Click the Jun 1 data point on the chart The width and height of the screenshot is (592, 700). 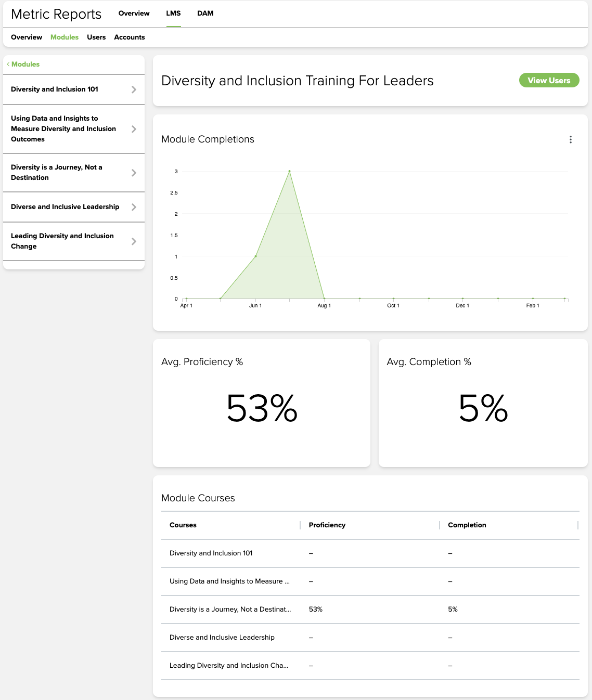coord(255,256)
